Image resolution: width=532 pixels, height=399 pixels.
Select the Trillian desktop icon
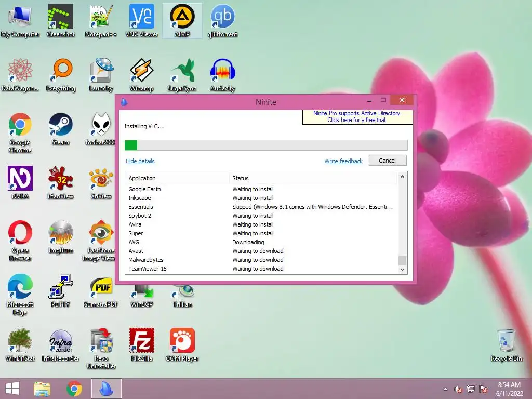click(182, 296)
